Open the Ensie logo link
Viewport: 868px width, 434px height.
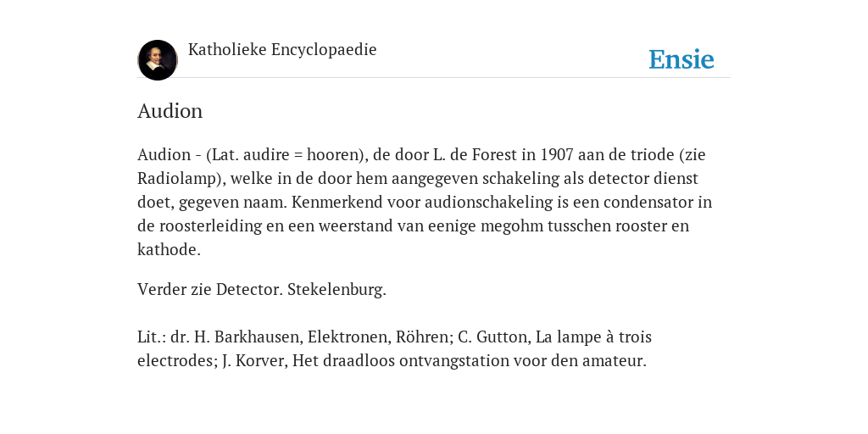[682, 59]
